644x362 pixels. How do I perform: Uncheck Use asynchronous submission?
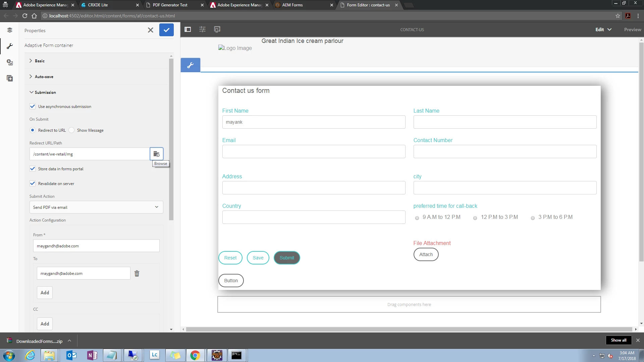tap(33, 106)
